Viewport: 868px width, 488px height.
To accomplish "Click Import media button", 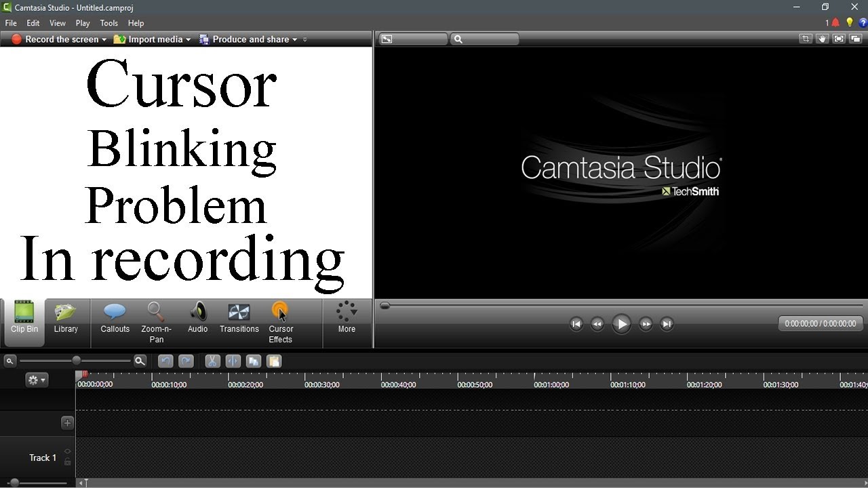I will [x=148, y=39].
